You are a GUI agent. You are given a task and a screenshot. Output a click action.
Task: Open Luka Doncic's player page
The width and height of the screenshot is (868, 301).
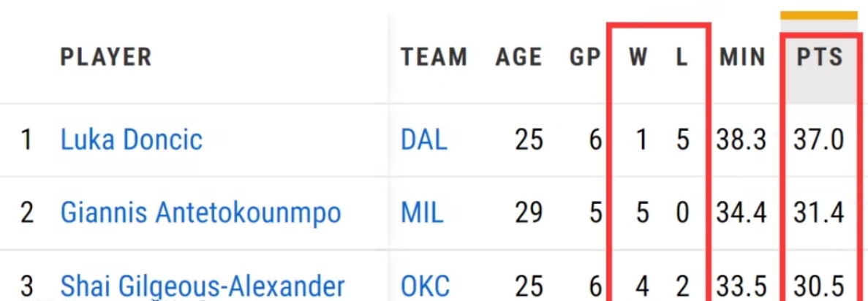tap(132, 140)
